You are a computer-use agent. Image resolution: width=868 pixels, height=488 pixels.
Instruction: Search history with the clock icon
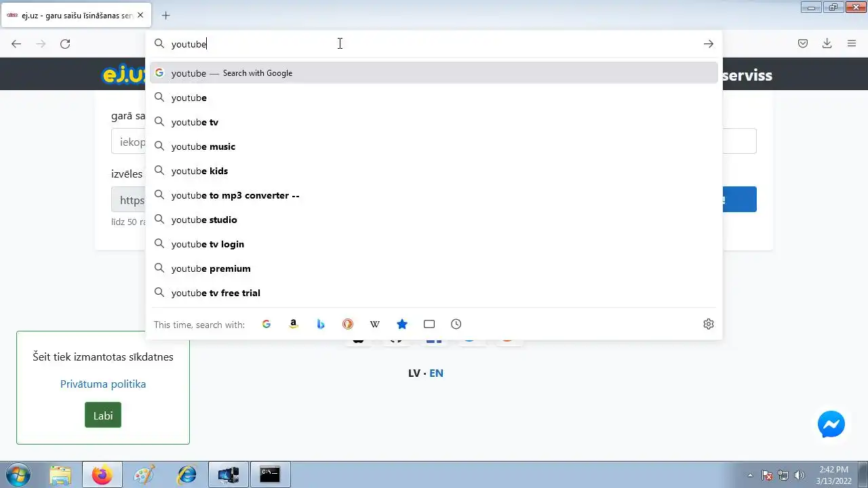coord(456,324)
